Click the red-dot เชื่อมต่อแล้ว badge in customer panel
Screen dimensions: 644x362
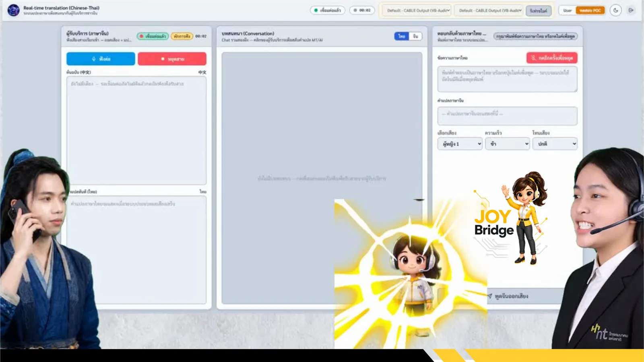coord(153,36)
